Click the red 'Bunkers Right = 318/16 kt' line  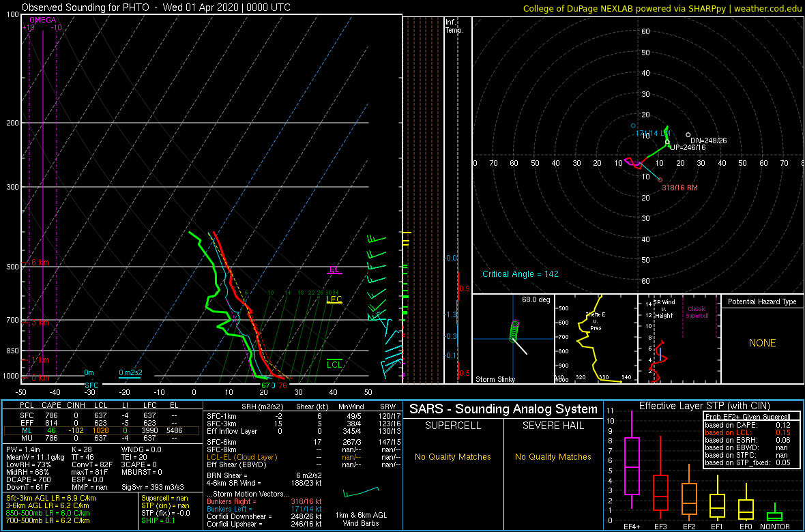click(265, 502)
